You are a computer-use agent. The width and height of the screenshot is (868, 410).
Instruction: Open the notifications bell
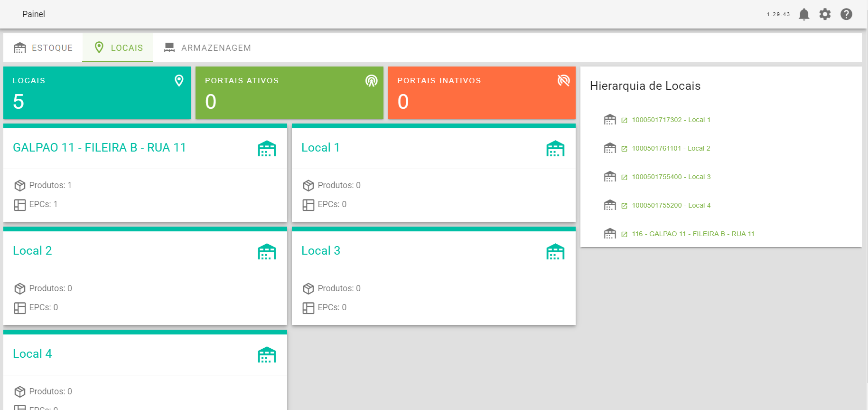point(804,14)
